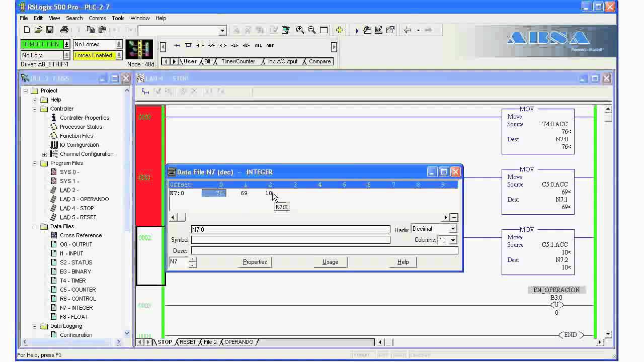Click the ladder edit rung icon
644x362 pixels.
(x=145, y=91)
